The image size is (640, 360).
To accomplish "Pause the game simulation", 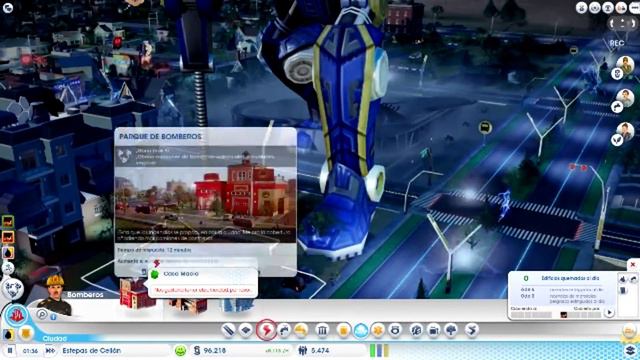I will coord(10,351).
